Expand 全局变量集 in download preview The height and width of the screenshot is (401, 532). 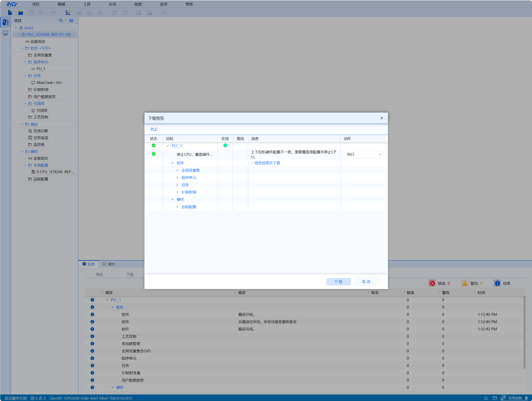pyautogui.click(x=177, y=170)
